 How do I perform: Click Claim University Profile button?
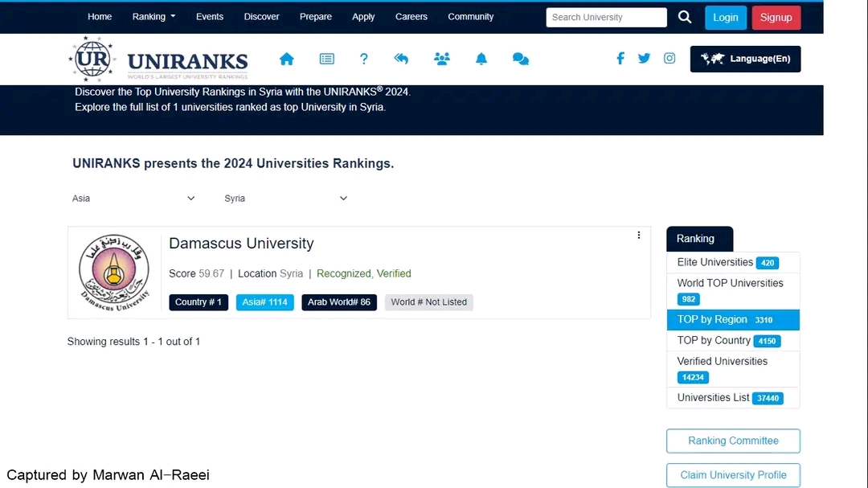[x=733, y=475]
